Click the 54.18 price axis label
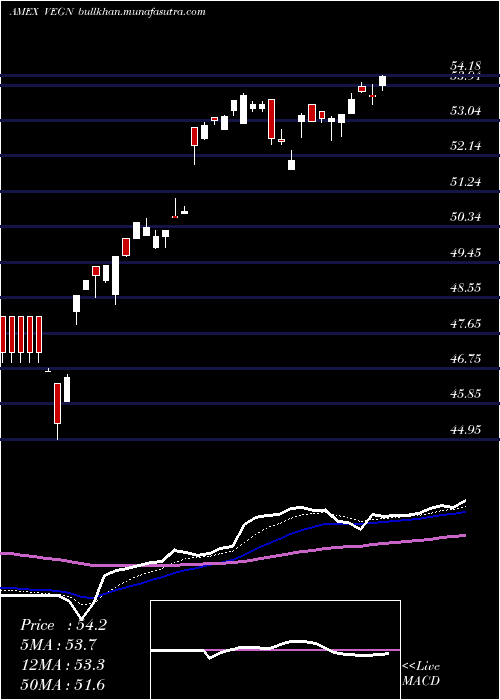This screenshot has width=500, height=700. coord(466,66)
